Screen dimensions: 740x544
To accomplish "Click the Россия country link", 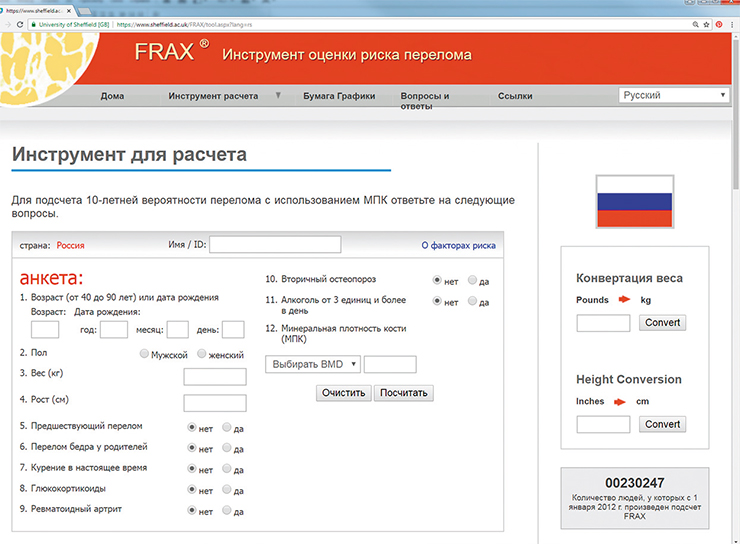I will 70,245.
